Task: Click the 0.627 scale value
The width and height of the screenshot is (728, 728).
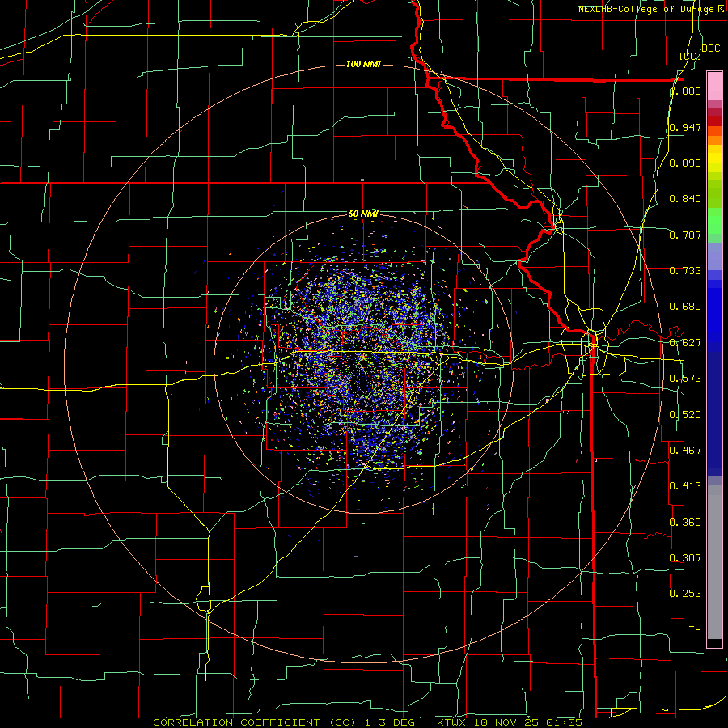Action: point(685,343)
